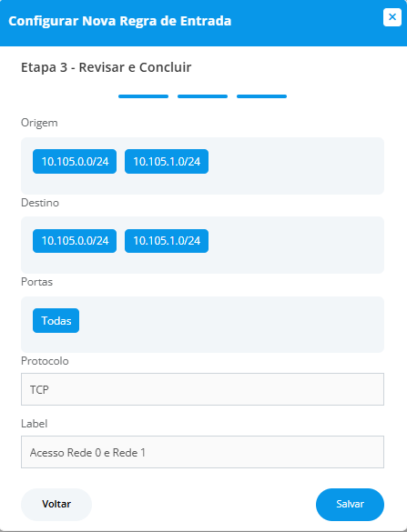Click empty space inside the Origem box

296,166
